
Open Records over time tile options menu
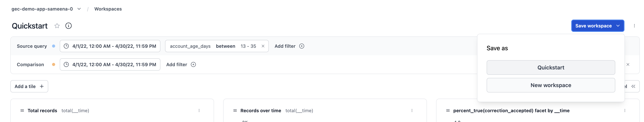click(x=412, y=110)
